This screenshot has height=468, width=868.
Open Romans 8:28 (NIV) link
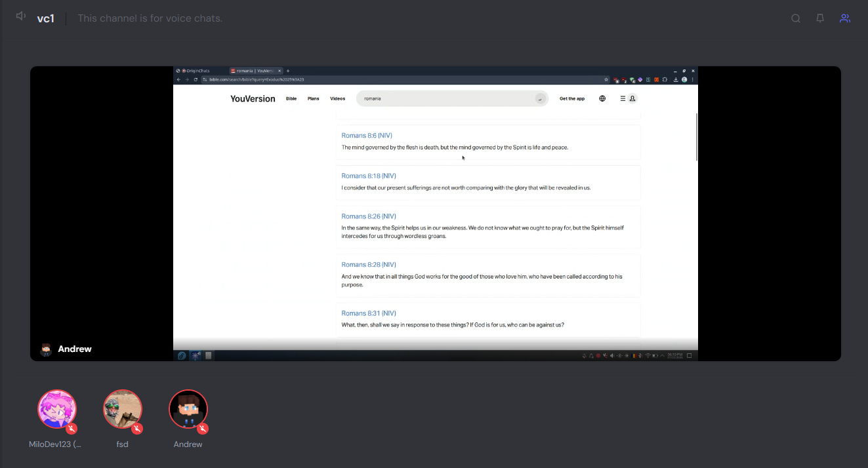[369, 265]
